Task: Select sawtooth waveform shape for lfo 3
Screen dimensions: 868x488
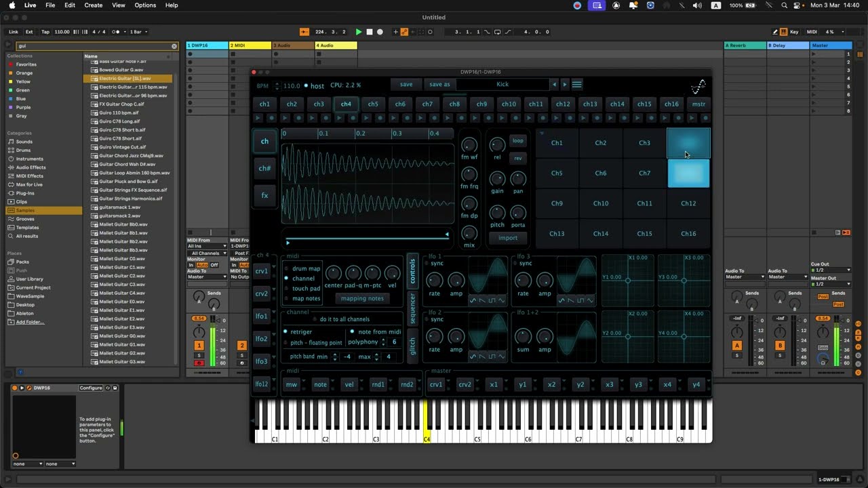Action: pyautogui.click(x=572, y=300)
